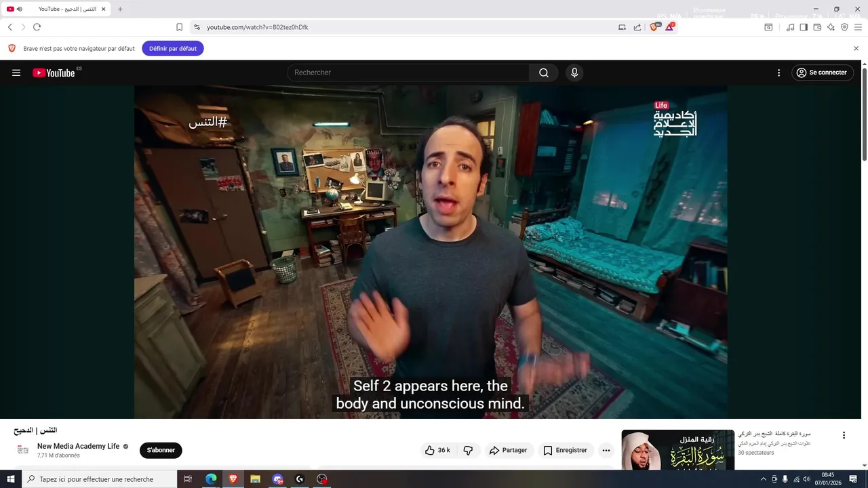The image size is (868, 488).
Task: Dismiss the default browser notification bar
Action: (x=856, y=49)
